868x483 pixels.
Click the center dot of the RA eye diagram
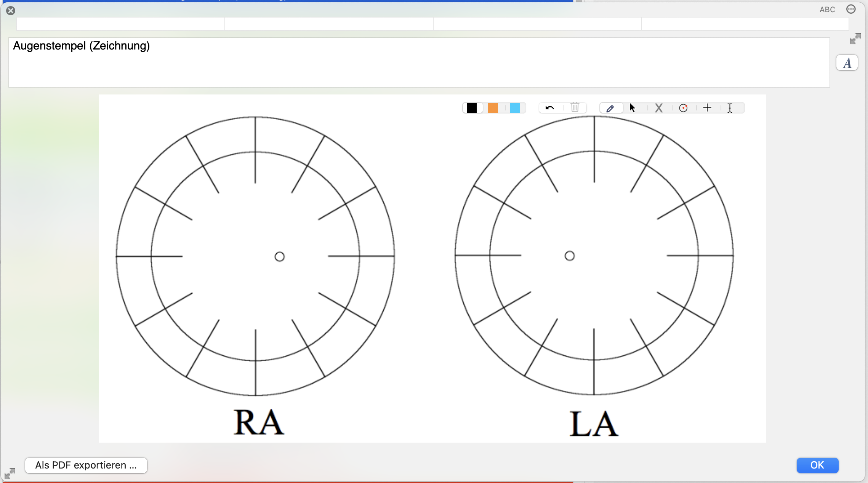pos(280,257)
